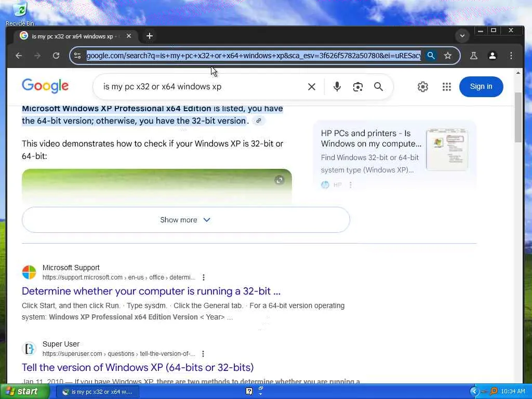The width and height of the screenshot is (532, 399).
Task: Open 'Determine whether your computer is running' link
Action: click(151, 291)
